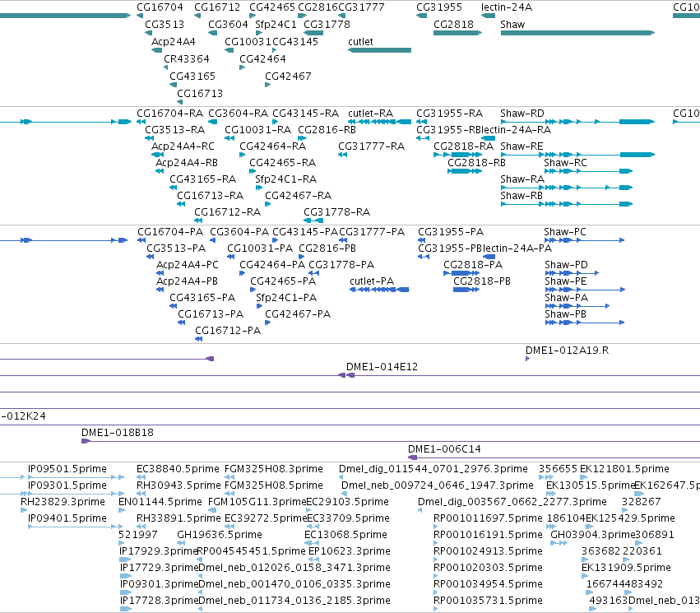The image size is (700, 613).
Task: Click the 521997 EST label
Action: [138, 535]
